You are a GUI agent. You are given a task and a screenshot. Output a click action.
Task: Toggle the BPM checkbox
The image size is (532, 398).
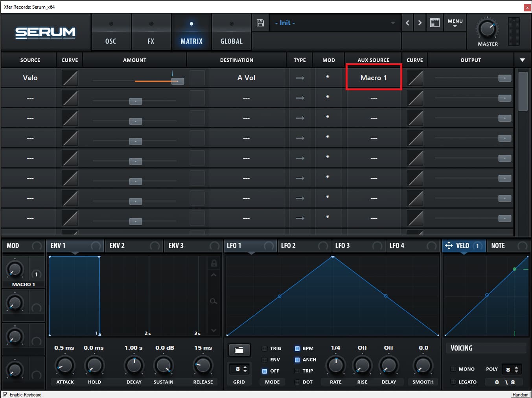click(x=297, y=348)
